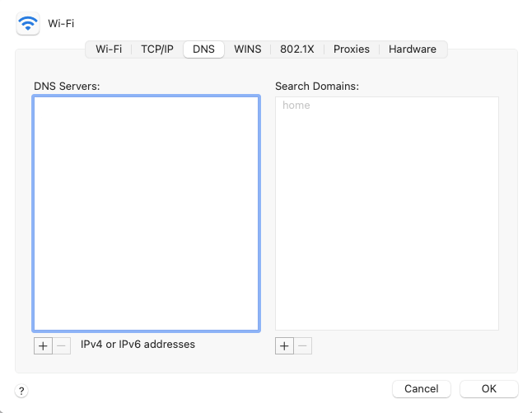The height and width of the screenshot is (413, 532).
Task: Remove DNS server using minus button
Action: [62, 345]
